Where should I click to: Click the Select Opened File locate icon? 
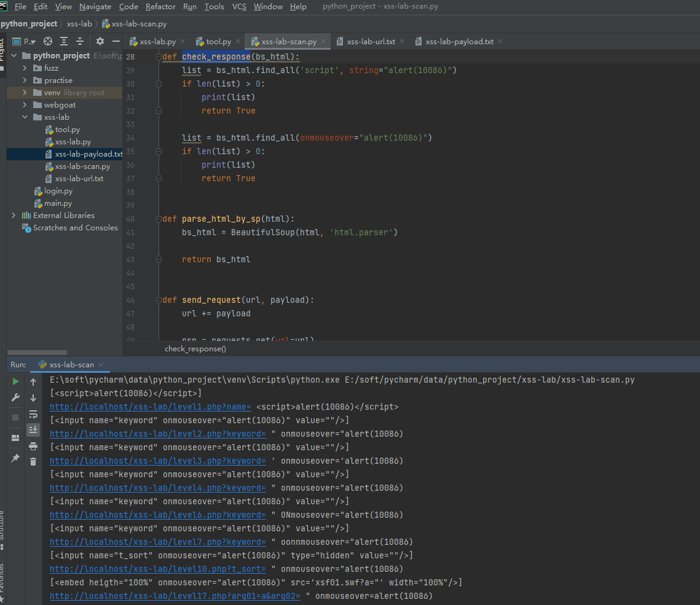pyautogui.click(x=48, y=42)
